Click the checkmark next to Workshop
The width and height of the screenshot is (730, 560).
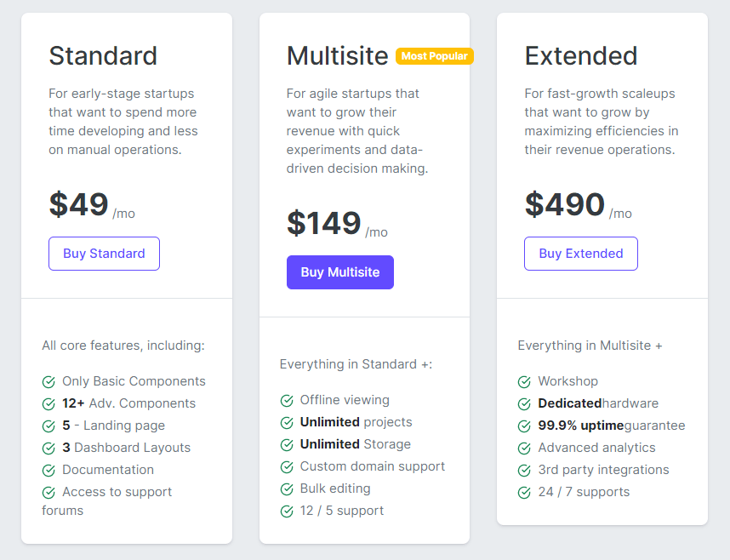click(524, 380)
